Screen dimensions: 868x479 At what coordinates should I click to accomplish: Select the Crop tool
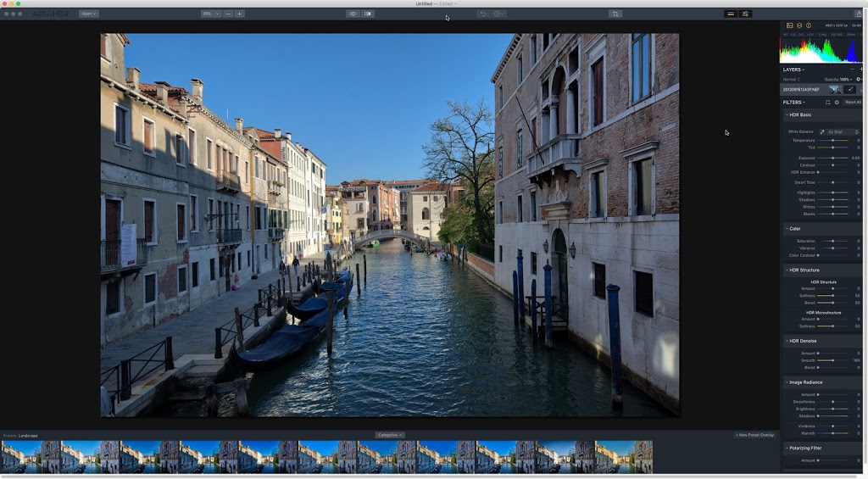coord(615,14)
